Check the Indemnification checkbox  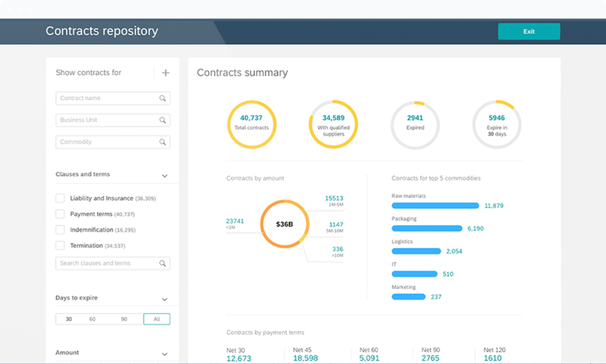[x=60, y=230]
